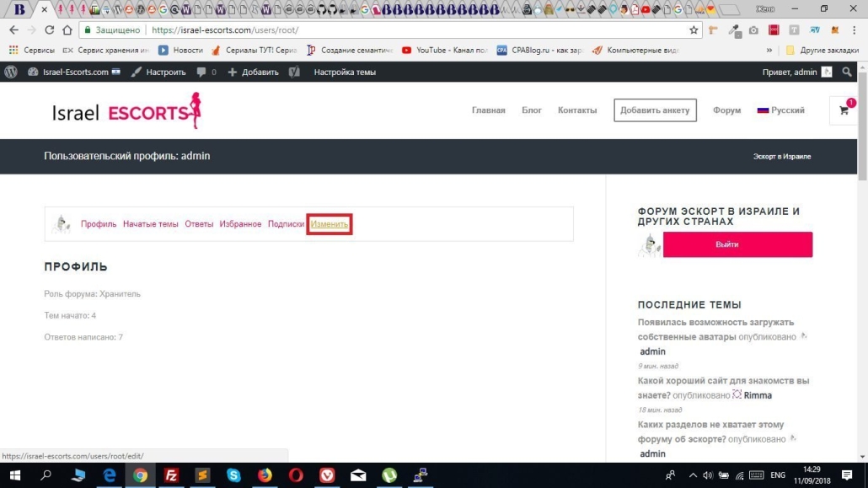Switch to Google Chrome in the taskbar
The height and width of the screenshot is (488, 868).
tap(140, 475)
